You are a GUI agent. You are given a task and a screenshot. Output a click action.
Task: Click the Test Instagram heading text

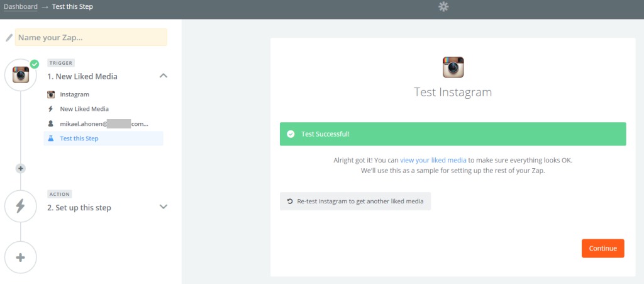pos(453,92)
